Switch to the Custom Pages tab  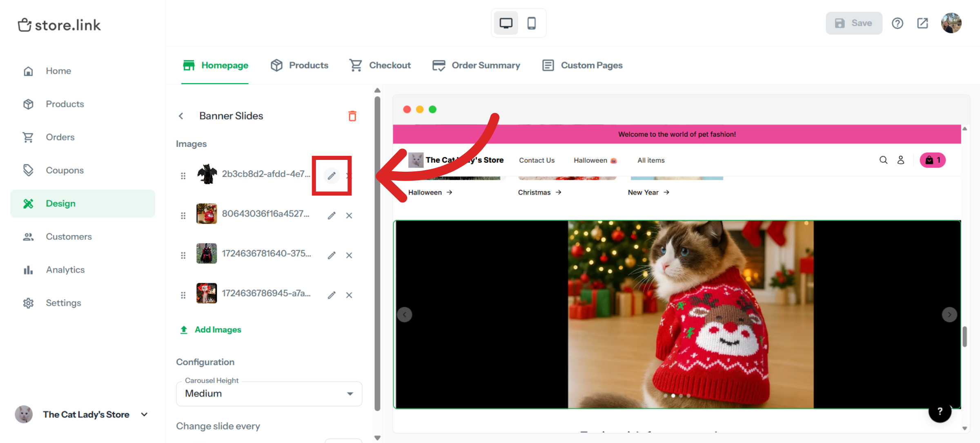click(x=582, y=65)
